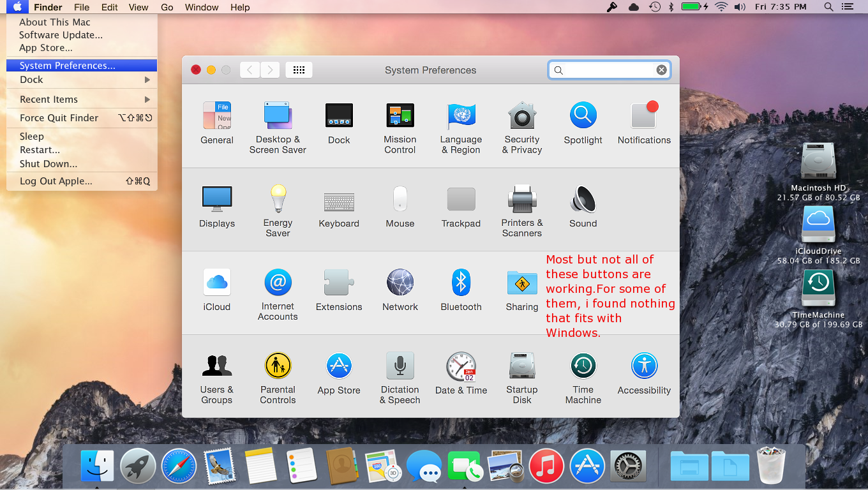This screenshot has width=868, height=490.
Task: Open Date & Time preferences
Action: click(461, 374)
